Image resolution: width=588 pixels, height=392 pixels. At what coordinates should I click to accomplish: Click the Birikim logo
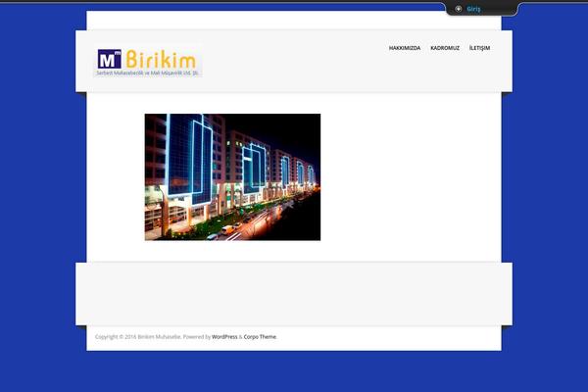[148, 61]
